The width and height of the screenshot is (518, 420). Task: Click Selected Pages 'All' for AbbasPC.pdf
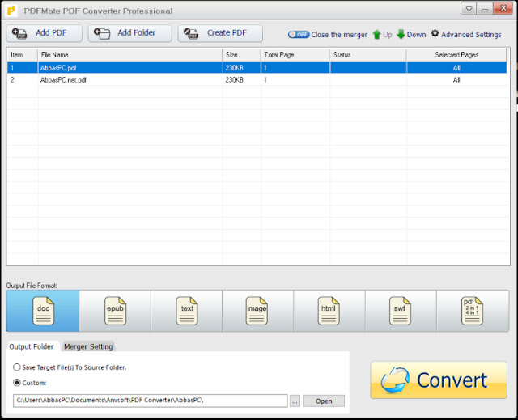coord(456,68)
